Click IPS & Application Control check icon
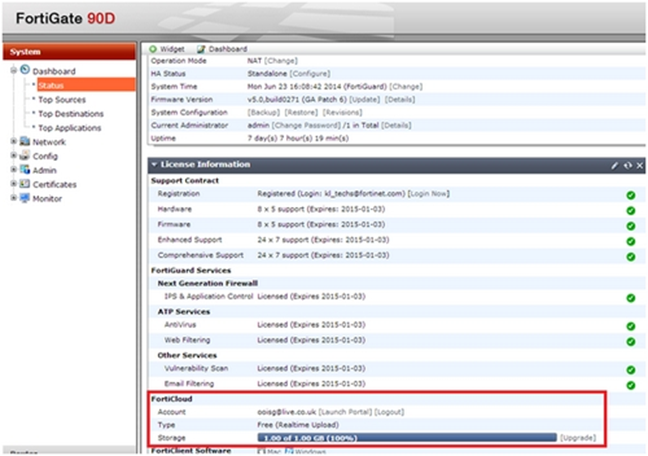 [x=631, y=298]
